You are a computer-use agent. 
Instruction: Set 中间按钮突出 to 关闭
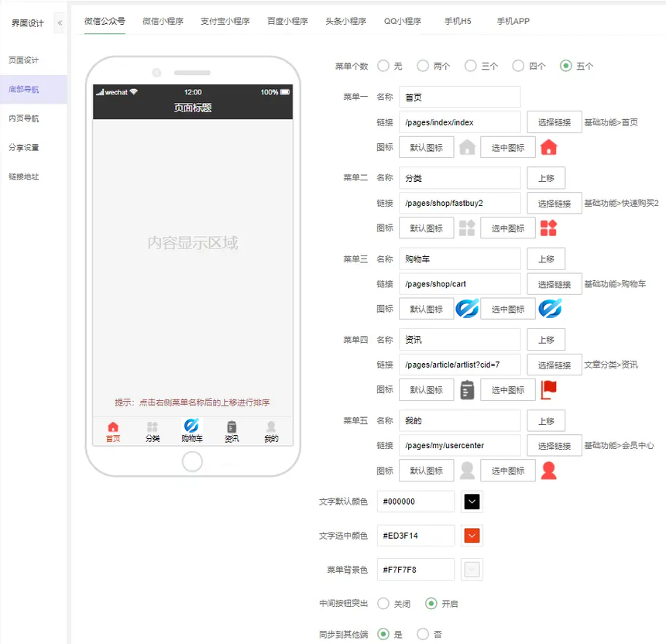pyautogui.click(x=383, y=603)
